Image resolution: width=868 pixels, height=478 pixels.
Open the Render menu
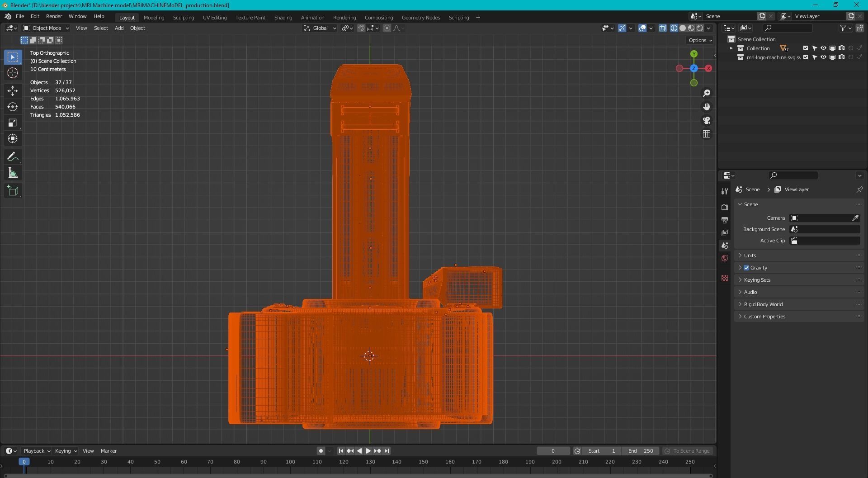click(54, 16)
